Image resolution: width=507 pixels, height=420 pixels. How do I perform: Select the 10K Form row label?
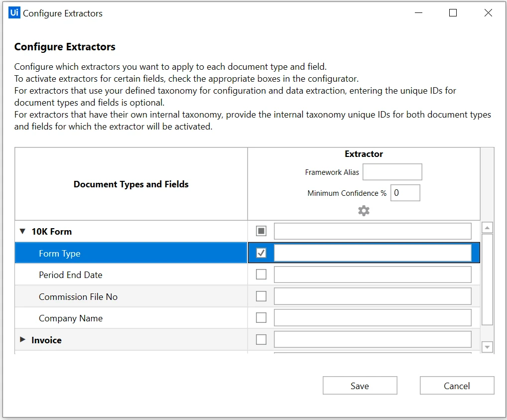[x=52, y=232]
